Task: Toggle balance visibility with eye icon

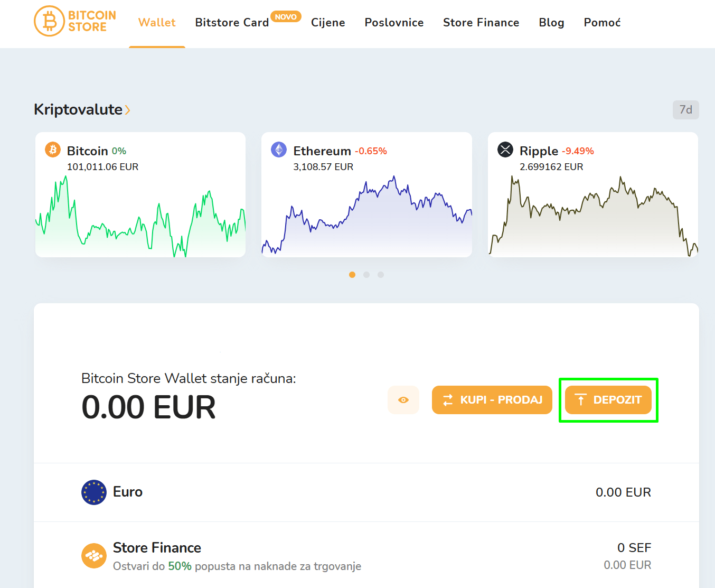Action: [403, 400]
